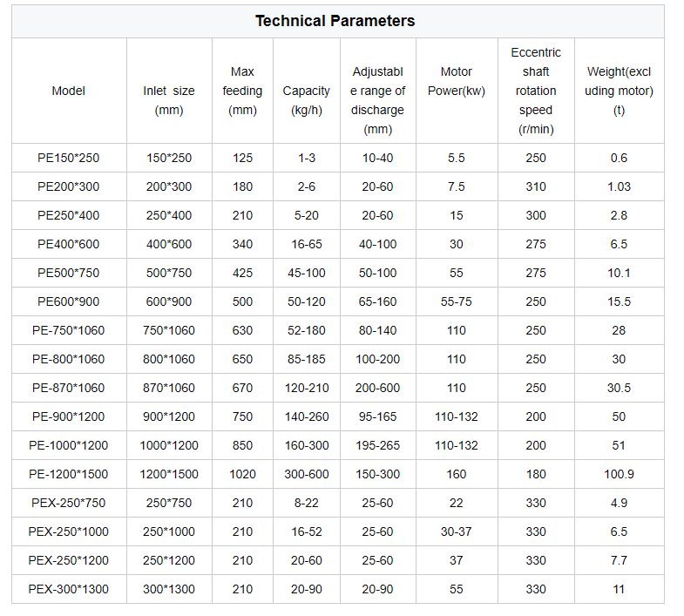Click the Motor Power(kw) header
Viewport: 684px width, 616px height.
457,81
